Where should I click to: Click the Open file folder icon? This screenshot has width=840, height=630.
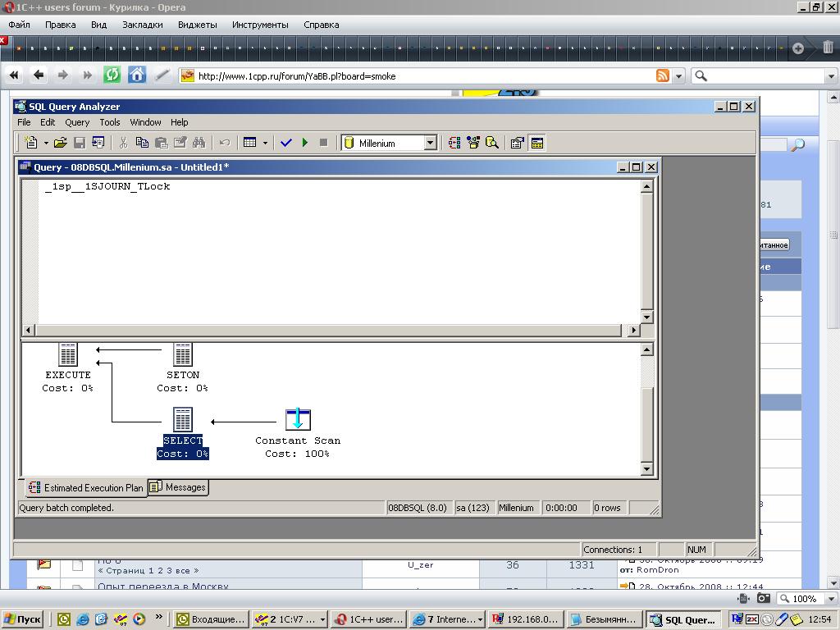pos(60,143)
